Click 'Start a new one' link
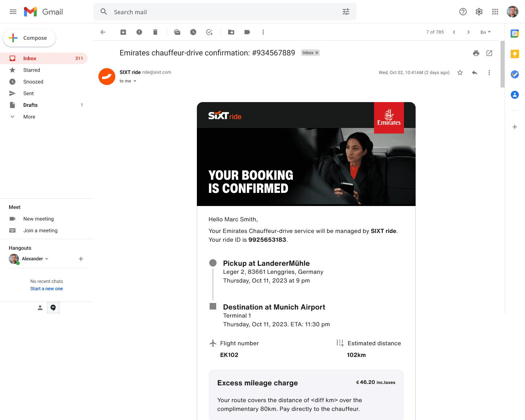 tap(47, 288)
